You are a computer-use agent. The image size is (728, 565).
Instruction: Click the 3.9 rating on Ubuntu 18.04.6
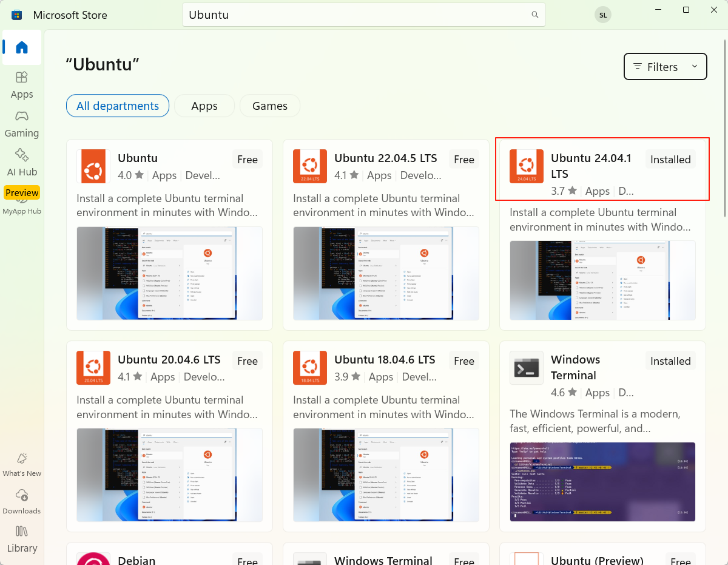click(x=348, y=377)
